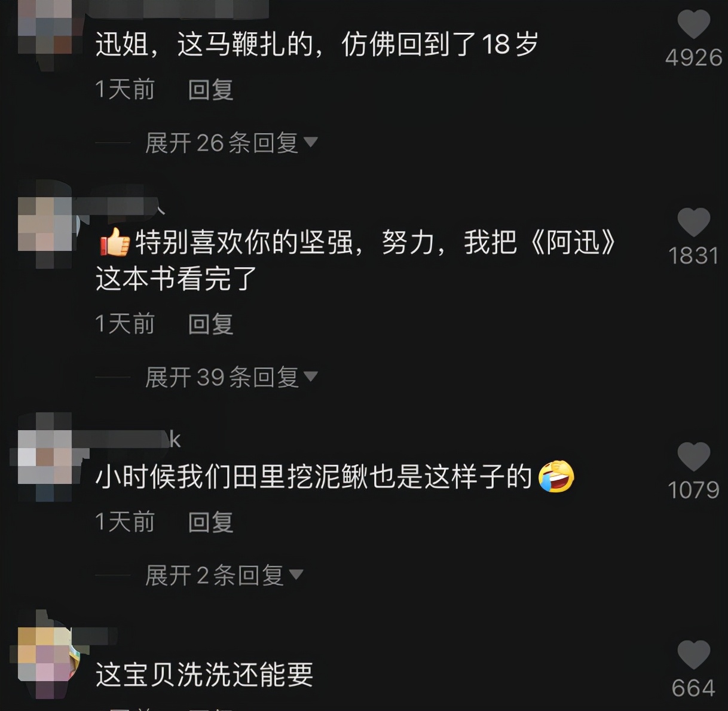This screenshot has height=711, width=728.
Task: Reply to the 挖泥鳅 comment
Action: coord(210,522)
